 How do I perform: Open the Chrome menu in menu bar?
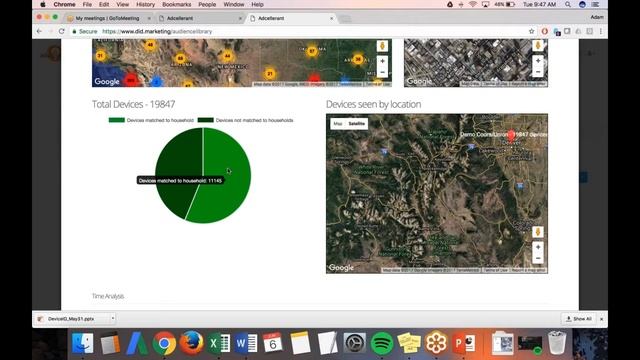tap(64, 4)
